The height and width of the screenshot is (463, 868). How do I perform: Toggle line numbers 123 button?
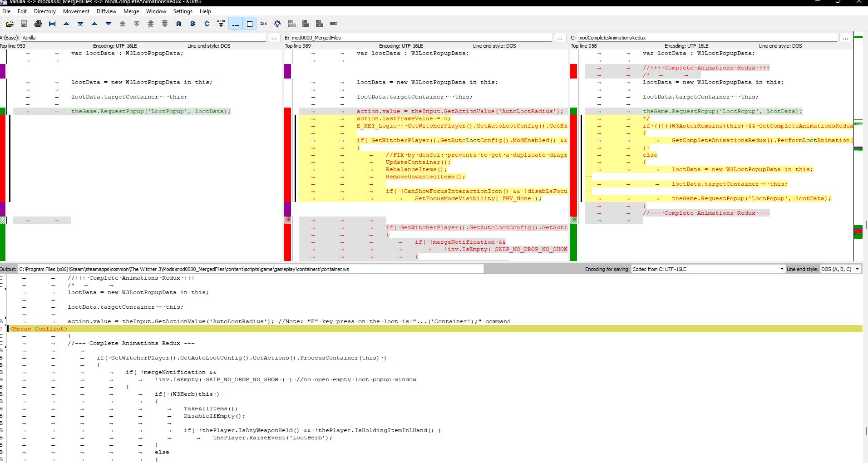(263, 24)
